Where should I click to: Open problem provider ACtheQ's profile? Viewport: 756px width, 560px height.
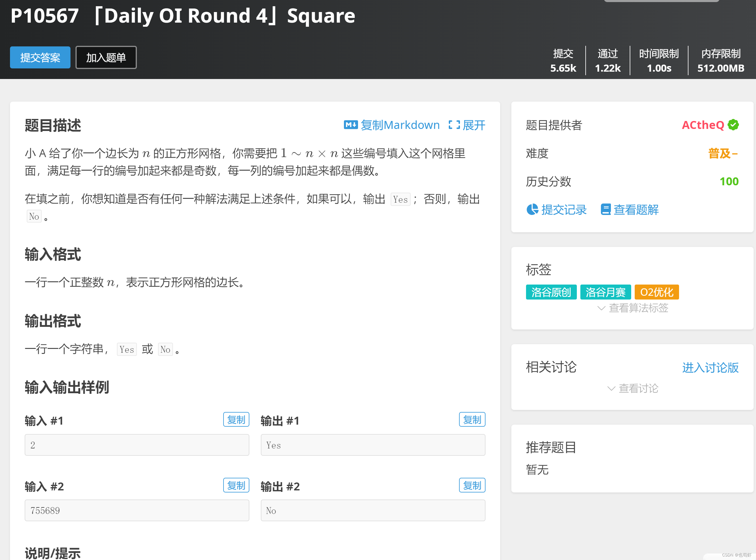[x=703, y=125]
